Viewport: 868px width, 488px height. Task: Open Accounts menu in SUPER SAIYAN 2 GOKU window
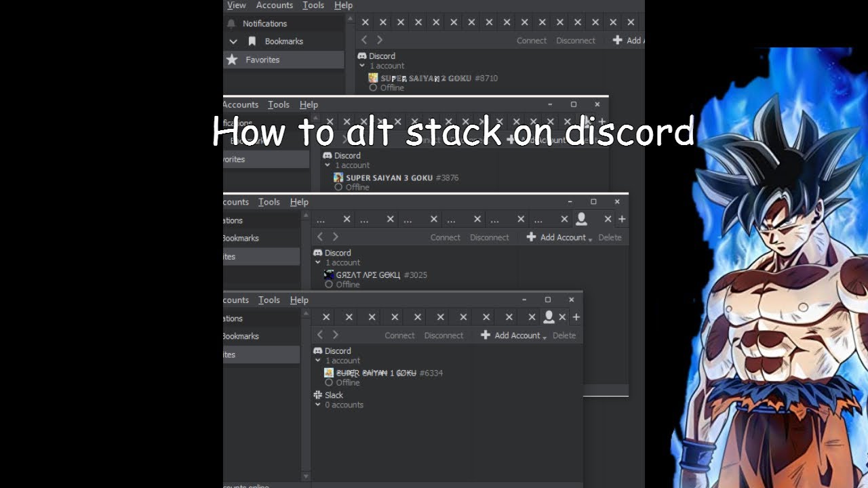click(275, 5)
